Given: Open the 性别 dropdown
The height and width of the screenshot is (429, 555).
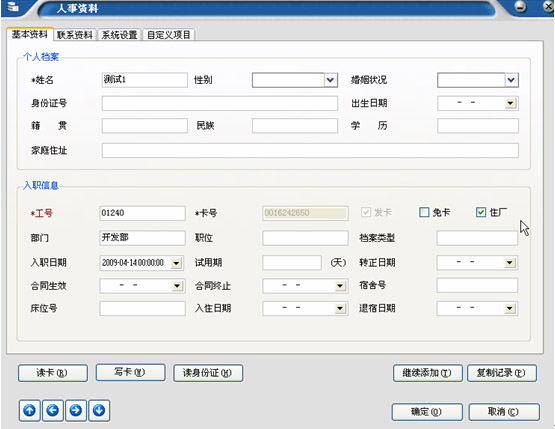Looking at the screenshot, I should tap(330, 80).
